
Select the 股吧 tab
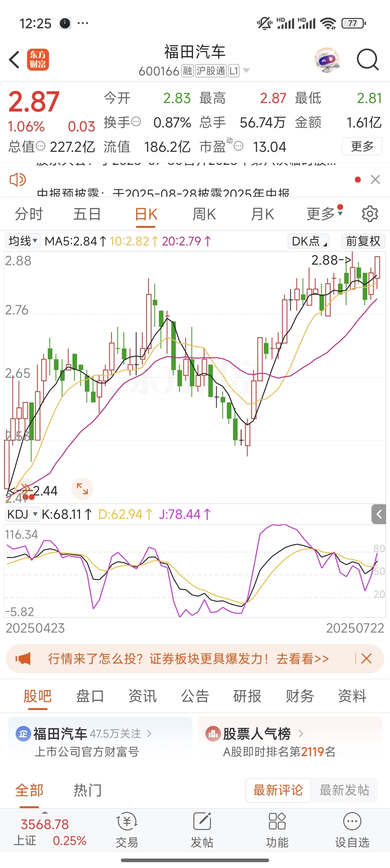click(37, 696)
